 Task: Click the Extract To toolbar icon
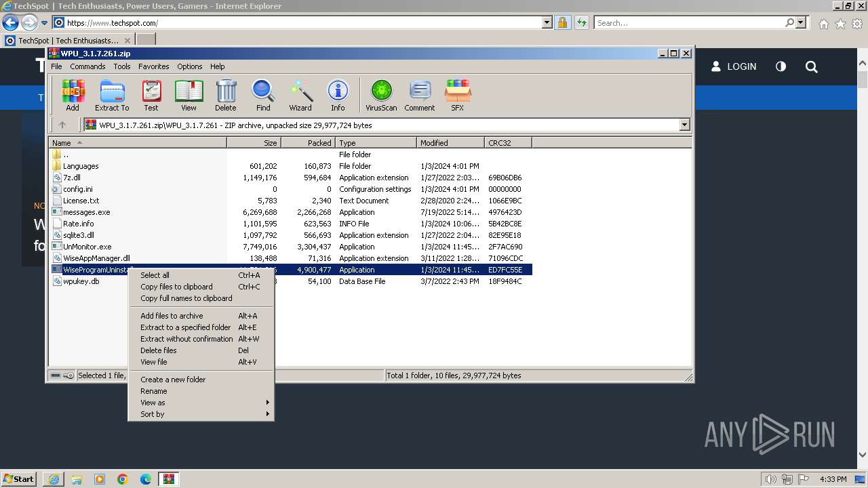pyautogui.click(x=112, y=95)
